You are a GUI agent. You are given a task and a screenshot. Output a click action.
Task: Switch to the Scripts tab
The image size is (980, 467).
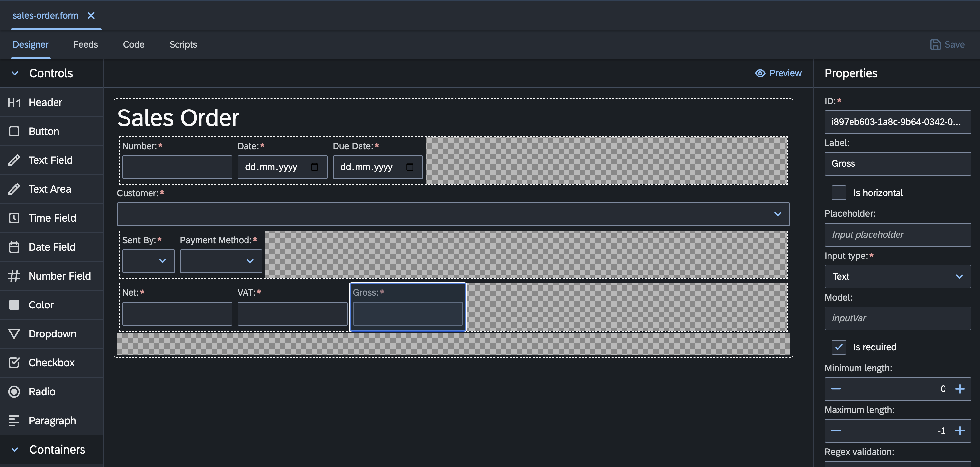[183, 44]
